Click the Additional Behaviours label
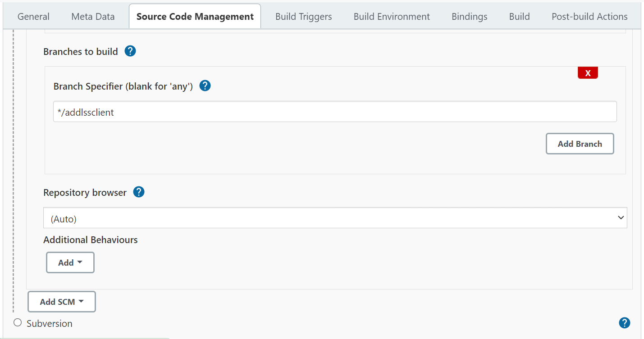The height and width of the screenshot is (339, 644). [91, 240]
